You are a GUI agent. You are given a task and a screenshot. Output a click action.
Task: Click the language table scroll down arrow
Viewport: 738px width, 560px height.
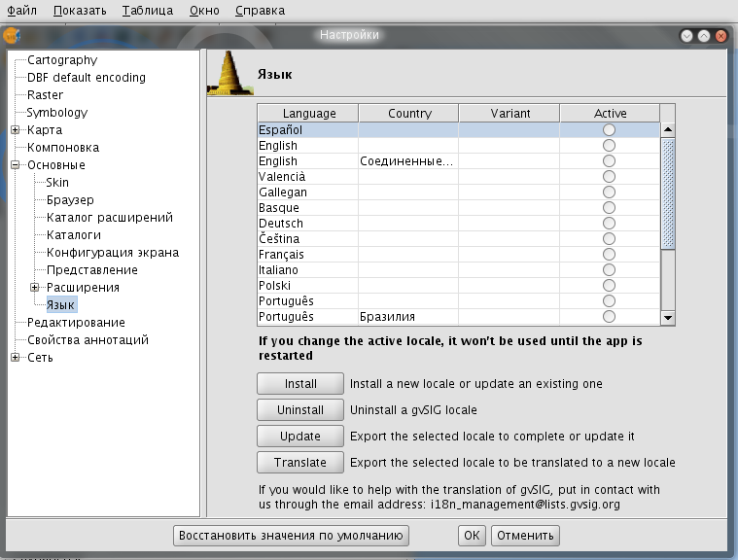click(668, 318)
